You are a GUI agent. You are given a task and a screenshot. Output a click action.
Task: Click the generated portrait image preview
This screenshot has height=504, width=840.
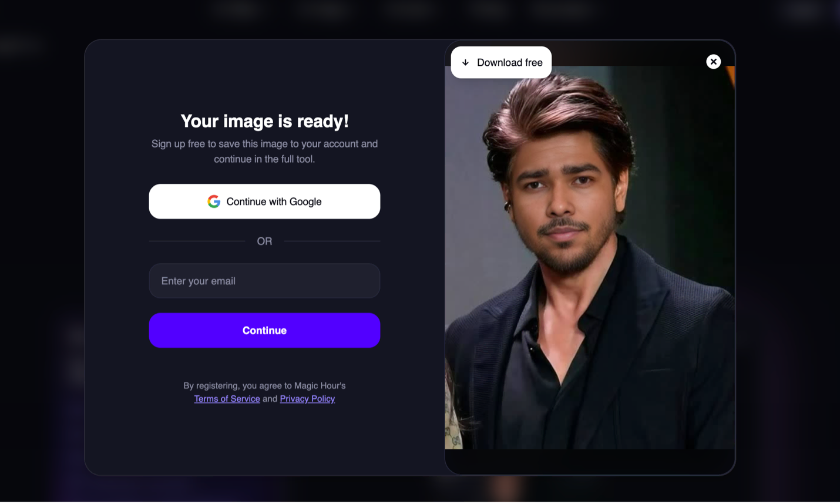(590, 257)
